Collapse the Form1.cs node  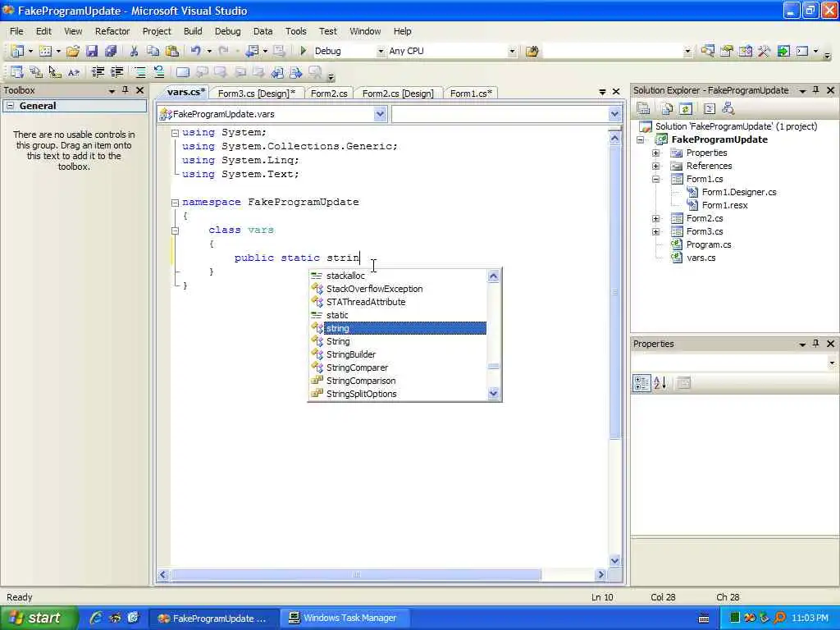655,179
